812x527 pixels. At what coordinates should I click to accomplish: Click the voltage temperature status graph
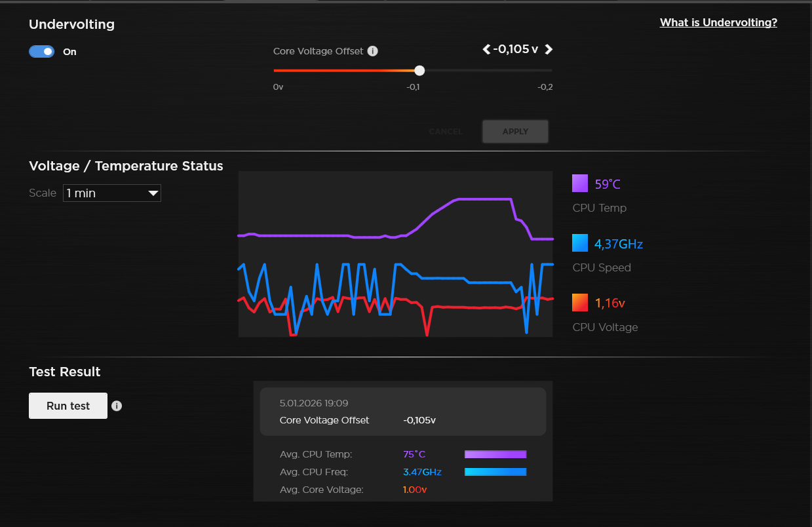click(395, 254)
